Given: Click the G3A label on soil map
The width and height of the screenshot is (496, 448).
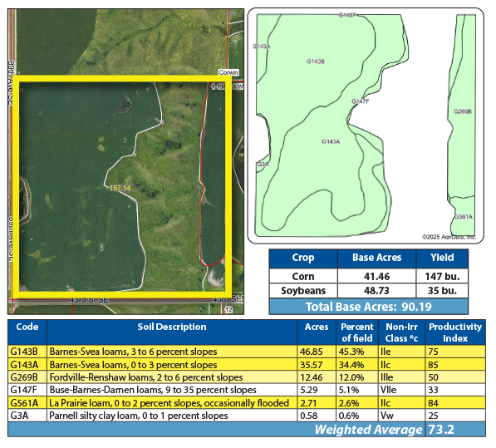Looking at the screenshot, I should tap(263, 165).
